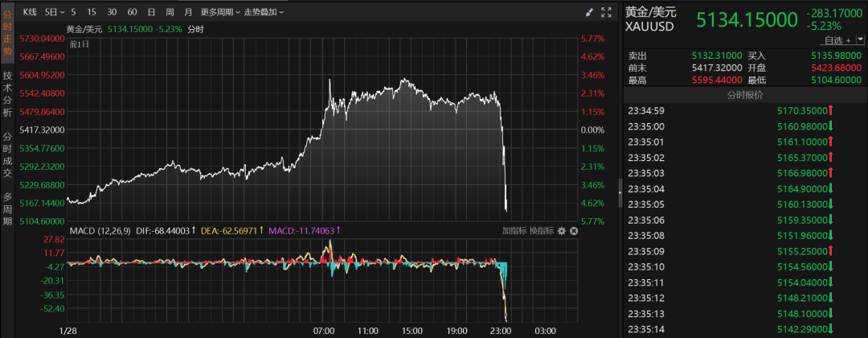This screenshot has height=338, width=868.
Task: Click the XAUUSD symbol name
Action: (x=650, y=26)
